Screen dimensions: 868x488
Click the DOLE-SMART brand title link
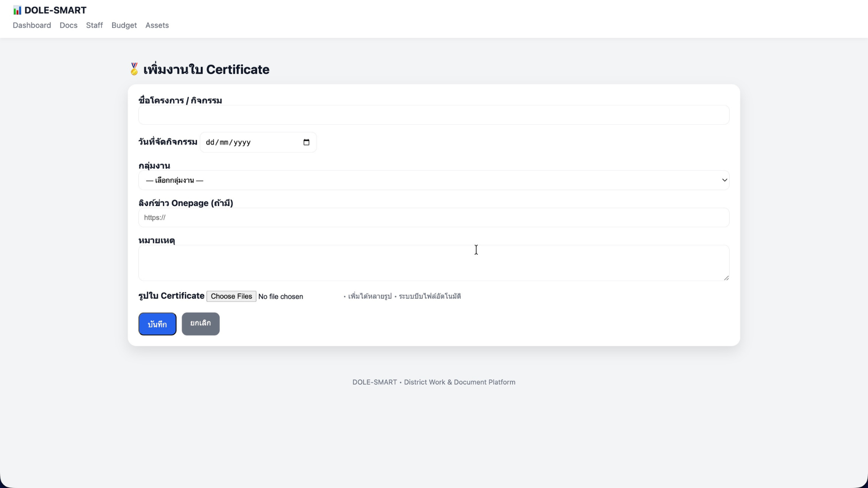pos(55,10)
